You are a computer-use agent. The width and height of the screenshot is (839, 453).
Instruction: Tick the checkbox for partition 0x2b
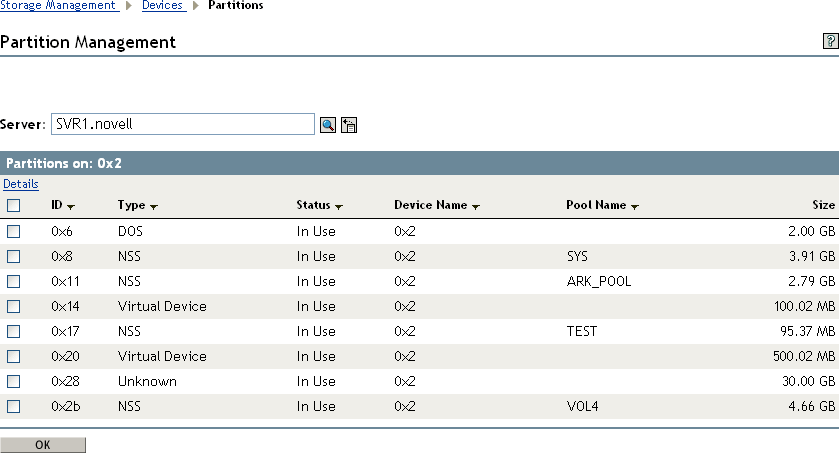point(13,406)
